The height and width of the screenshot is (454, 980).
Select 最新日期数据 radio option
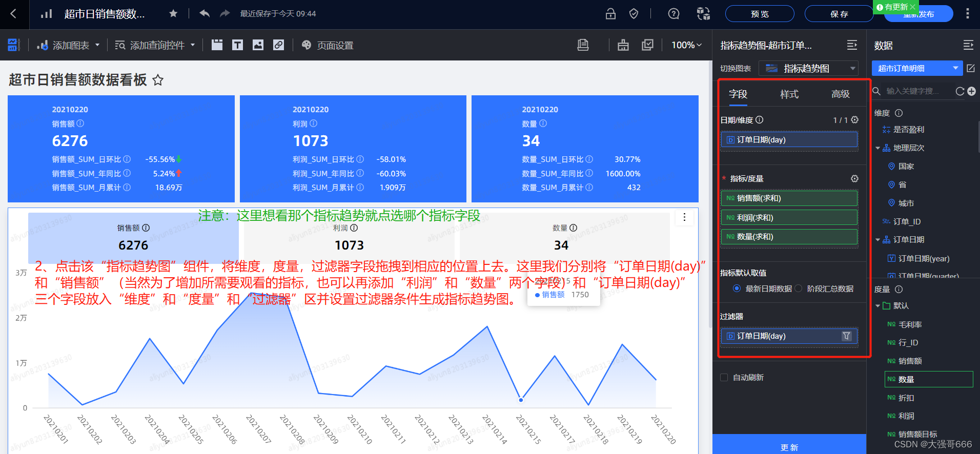pos(737,288)
